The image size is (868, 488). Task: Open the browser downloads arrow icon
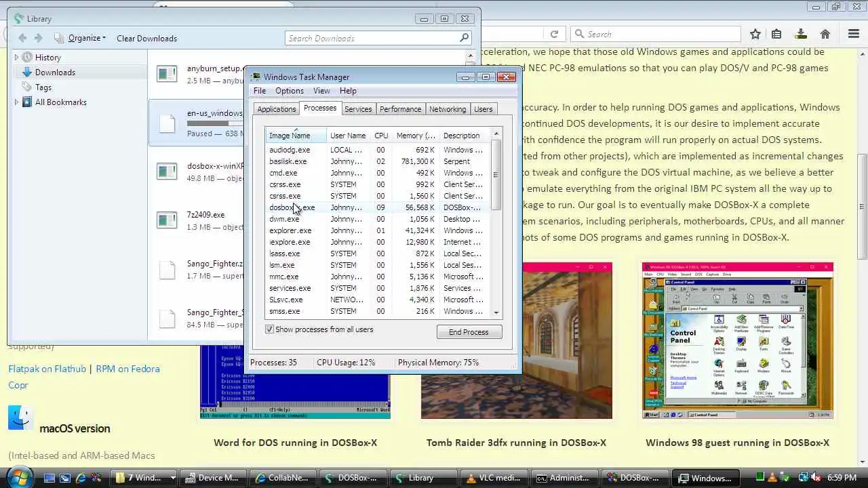click(801, 34)
